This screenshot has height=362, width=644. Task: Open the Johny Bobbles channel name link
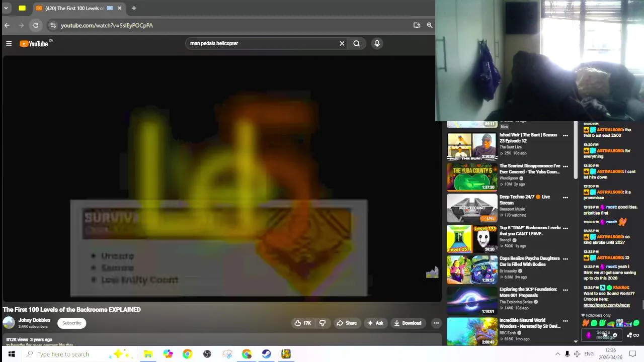click(34, 320)
